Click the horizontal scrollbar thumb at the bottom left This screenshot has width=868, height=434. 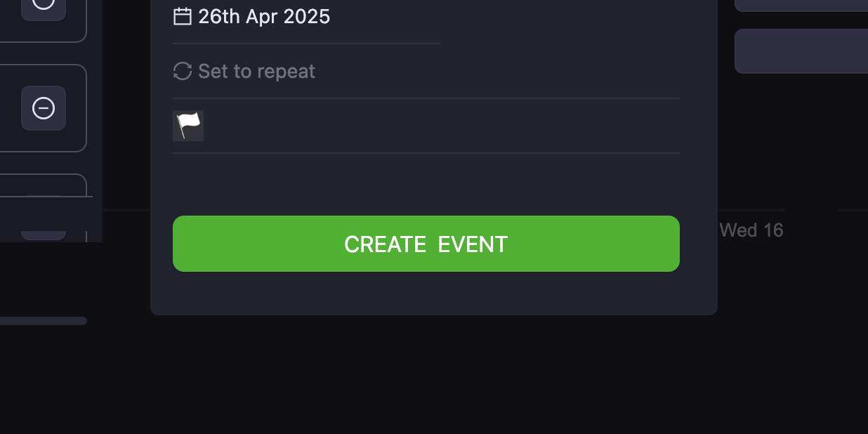[x=44, y=321]
